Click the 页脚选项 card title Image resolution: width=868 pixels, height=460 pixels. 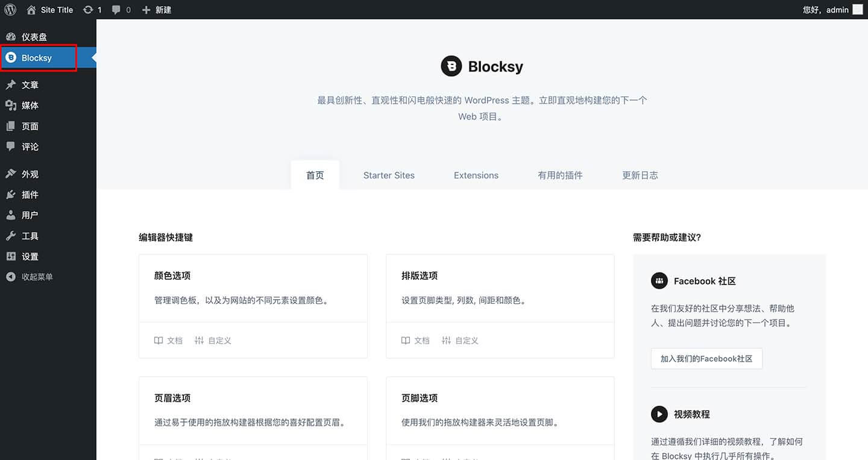pyautogui.click(x=420, y=398)
